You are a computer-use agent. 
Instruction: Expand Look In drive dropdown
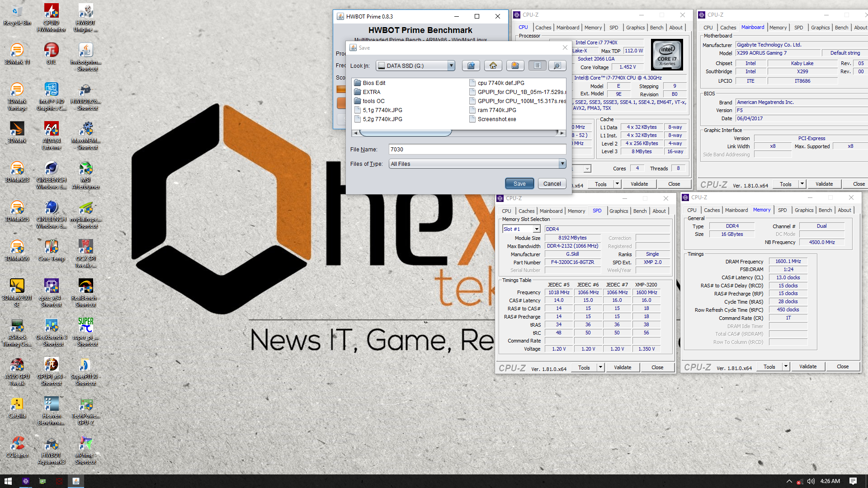pos(451,66)
